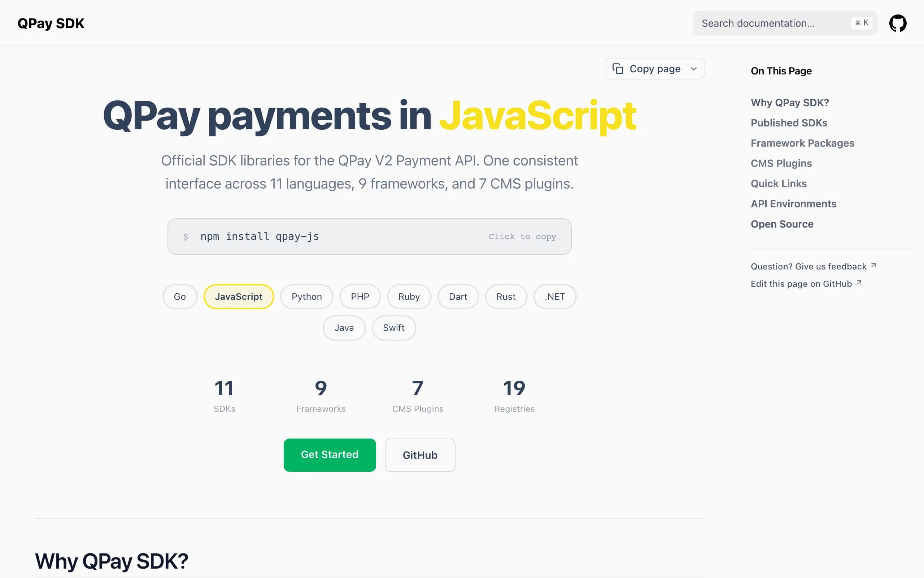Click the external arrow next to Give us feedback
The width and height of the screenshot is (924, 578).
(x=873, y=265)
